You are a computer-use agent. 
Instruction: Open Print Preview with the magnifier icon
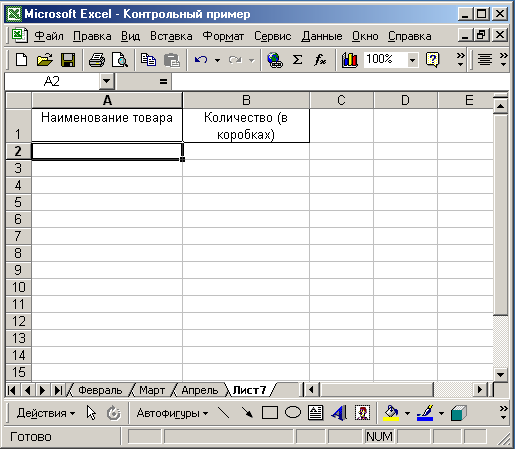pyautogui.click(x=120, y=60)
